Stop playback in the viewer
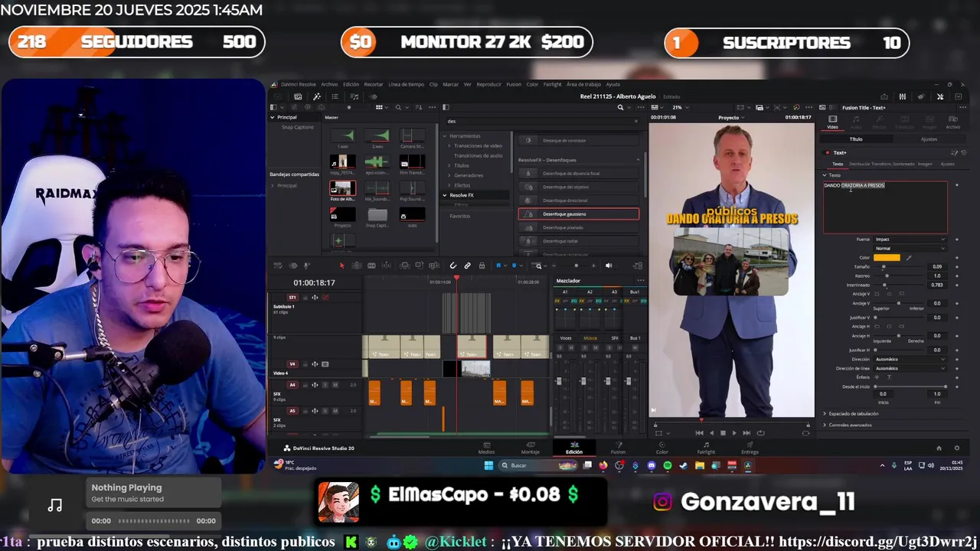Image resolution: width=980 pixels, height=551 pixels. pyautogui.click(x=723, y=433)
